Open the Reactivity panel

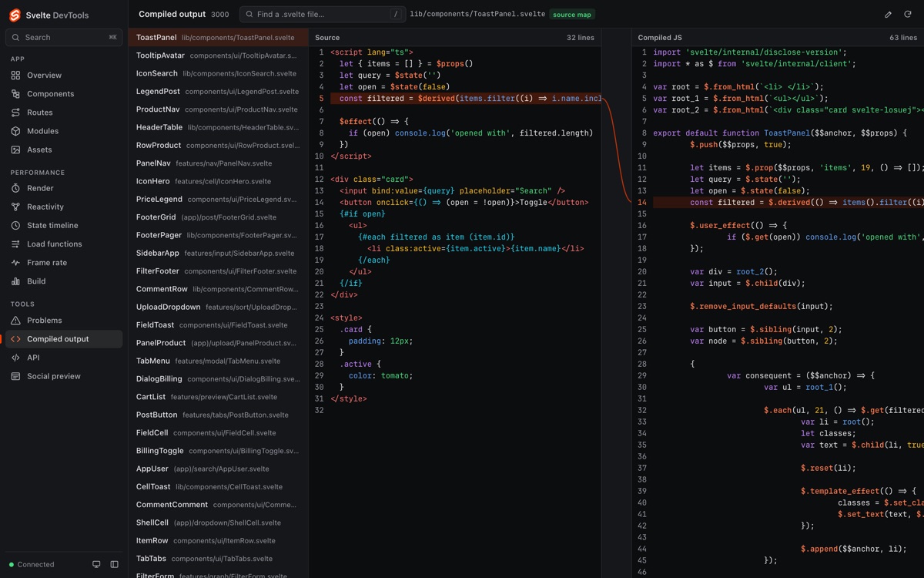point(64,207)
